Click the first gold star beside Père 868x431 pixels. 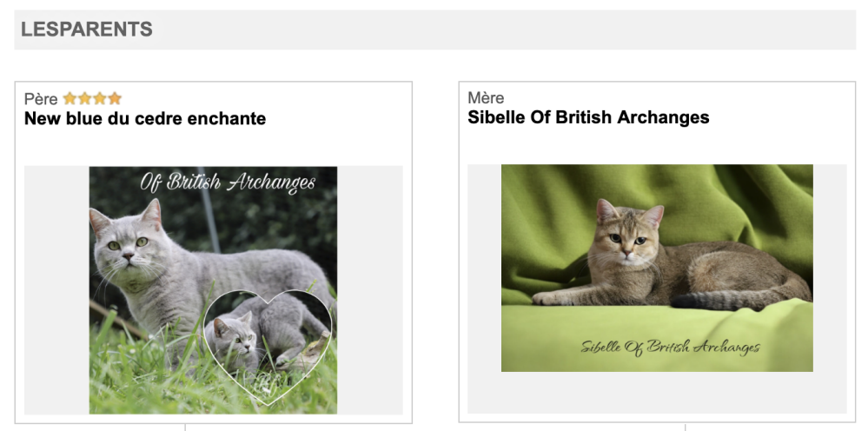[70, 99]
